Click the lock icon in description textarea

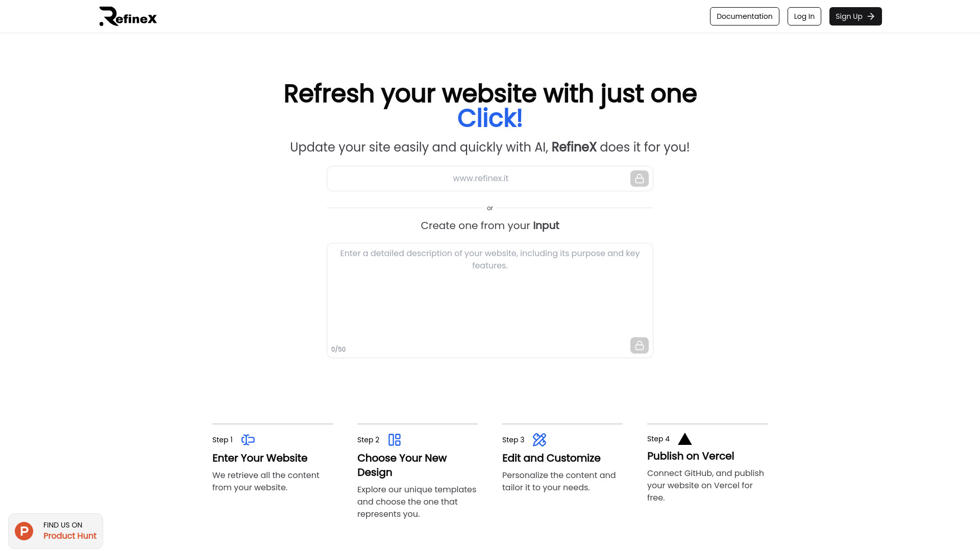pyautogui.click(x=639, y=345)
